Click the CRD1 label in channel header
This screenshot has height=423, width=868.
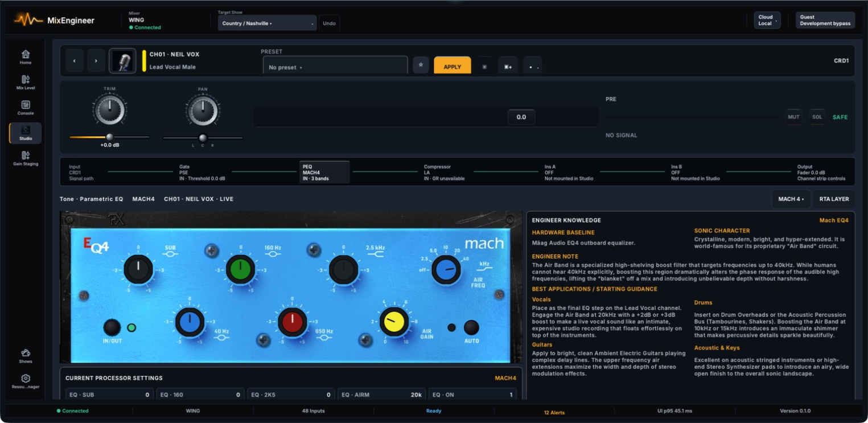point(841,60)
